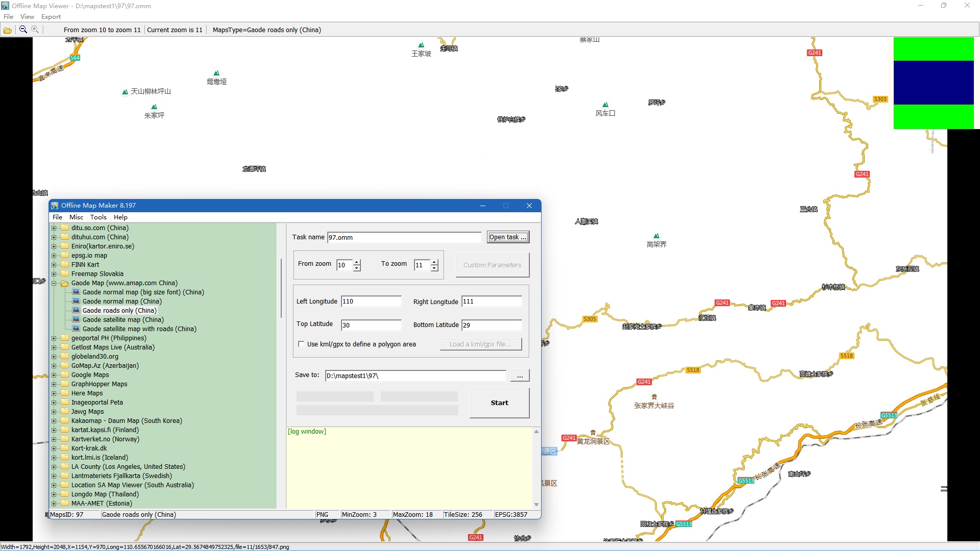Open the Misc menu
The width and height of the screenshot is (980, 551).
pyautogui.click(x=76, y=217)
